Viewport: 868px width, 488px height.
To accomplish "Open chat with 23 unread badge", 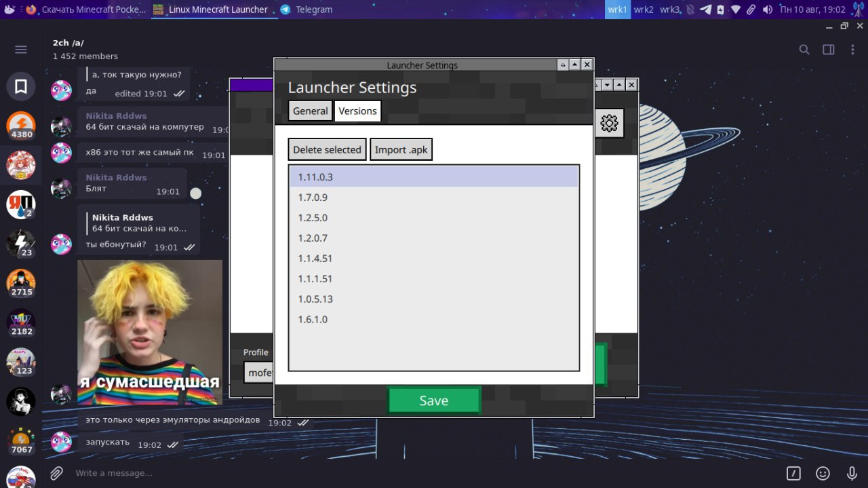I will click(x=21, y=244).
